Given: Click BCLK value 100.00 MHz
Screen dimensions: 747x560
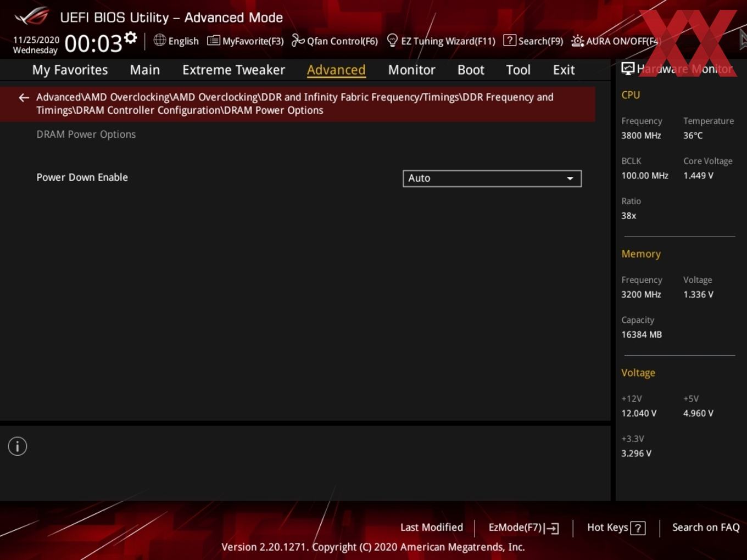Looking at the screenshot, I should click(645, 176).
